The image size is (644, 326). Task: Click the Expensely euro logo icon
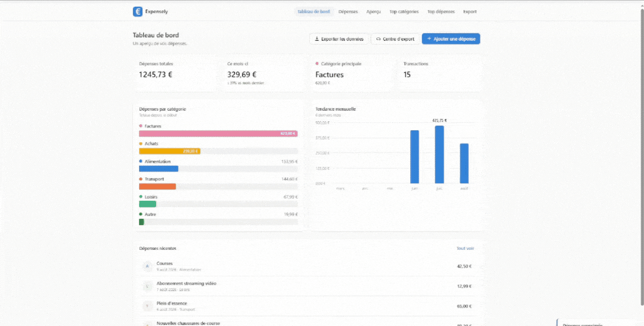click(137, 11)
